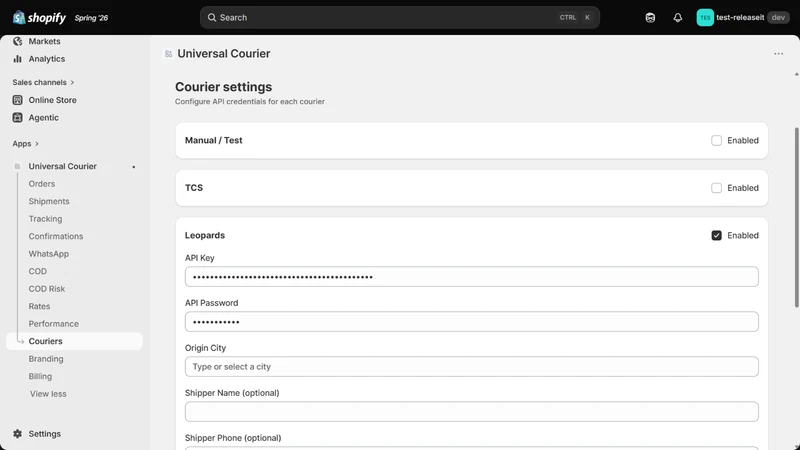Open the Branding page
The width and height of the screenshot is (800, 450).
46,359
